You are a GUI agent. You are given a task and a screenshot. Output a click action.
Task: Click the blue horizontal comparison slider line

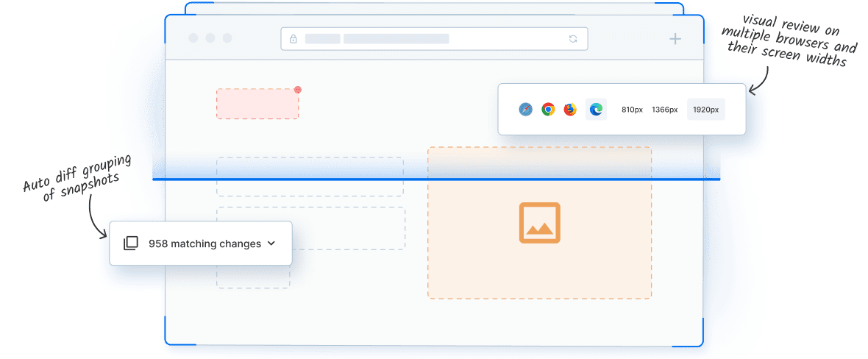click(x=436, y=179)
